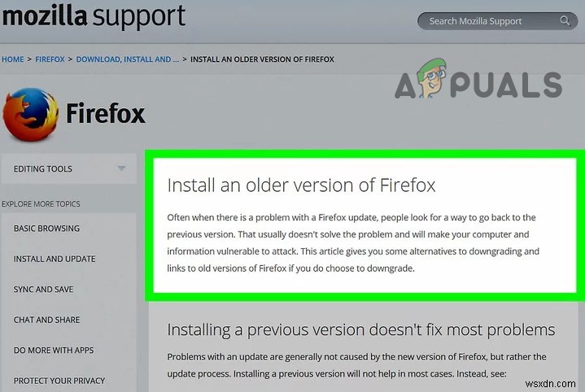
Task: Select the Chat and Share topic
Action: [46, 320]
